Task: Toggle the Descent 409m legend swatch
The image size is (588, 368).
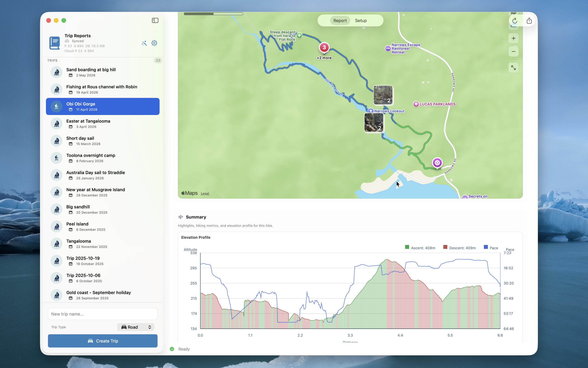Action: 445,247
